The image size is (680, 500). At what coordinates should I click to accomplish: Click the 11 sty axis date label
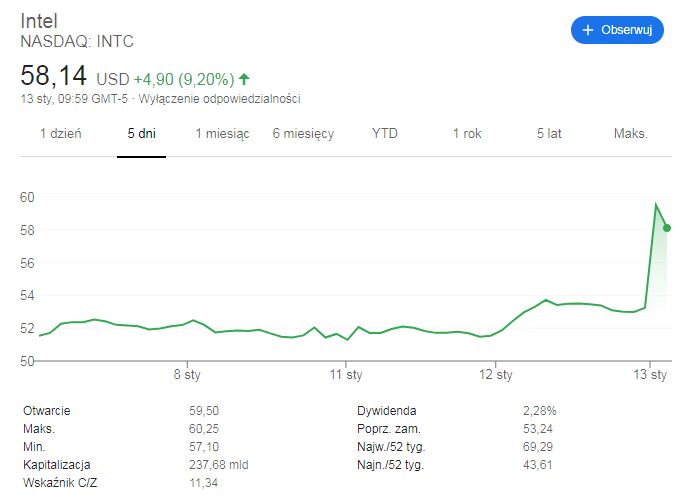(346, 374)
